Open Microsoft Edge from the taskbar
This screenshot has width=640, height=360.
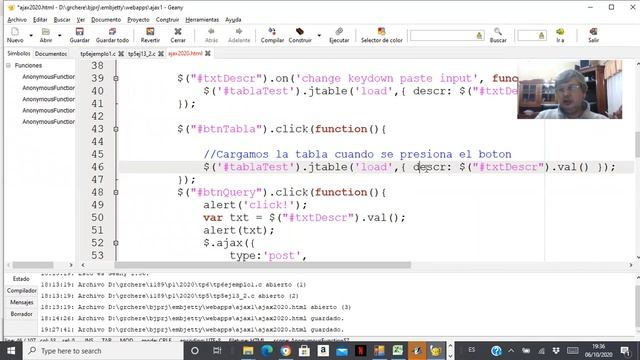pyautogui.click(x=267, y=351)
